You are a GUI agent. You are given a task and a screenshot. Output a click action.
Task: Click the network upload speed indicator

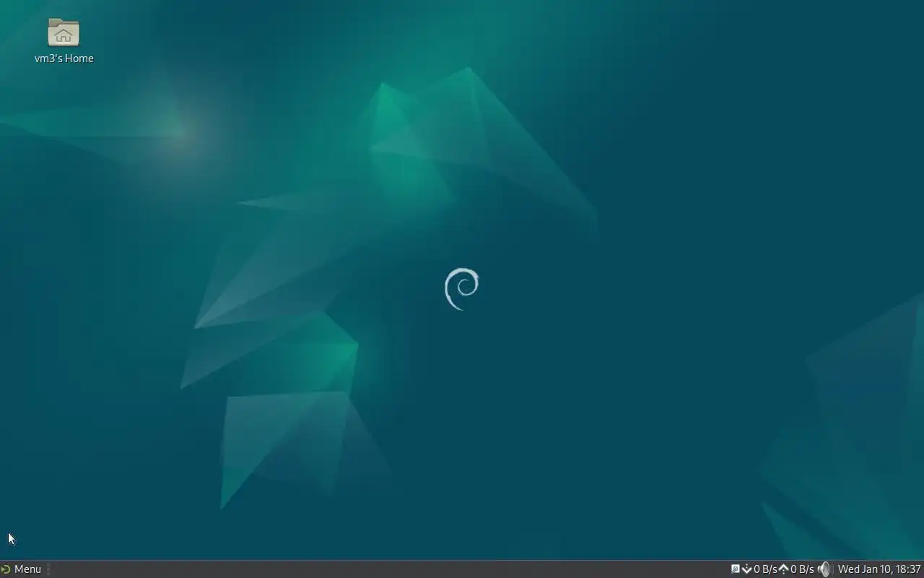pos(796,569)
